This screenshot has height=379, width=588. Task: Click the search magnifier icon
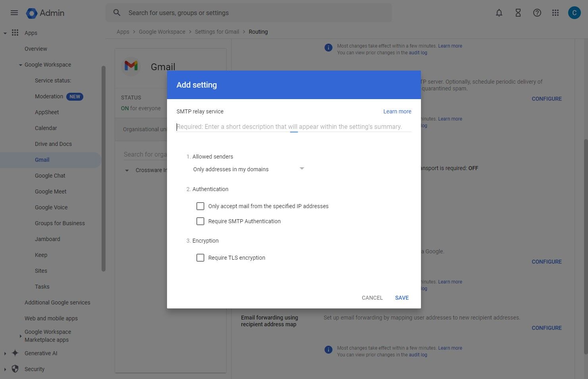tap(117, 13)
